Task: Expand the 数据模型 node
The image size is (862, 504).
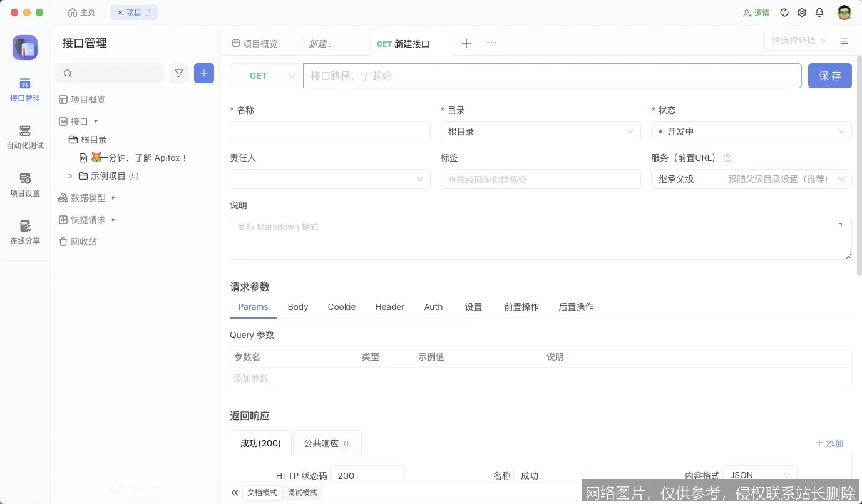Action: click(113, 198)
